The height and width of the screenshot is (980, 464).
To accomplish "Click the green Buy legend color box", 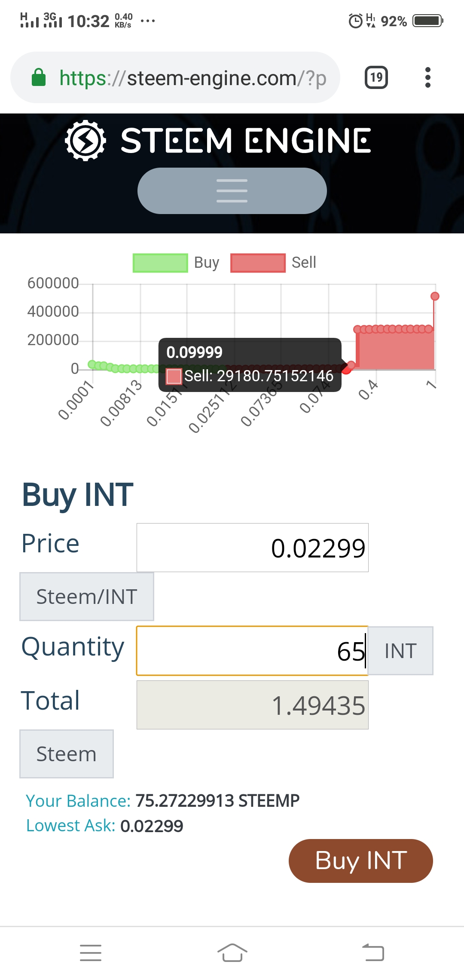I will pos(160,263).
